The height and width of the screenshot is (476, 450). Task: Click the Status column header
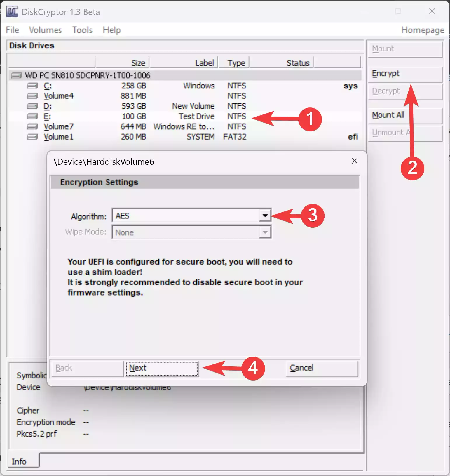coord(282,62)
